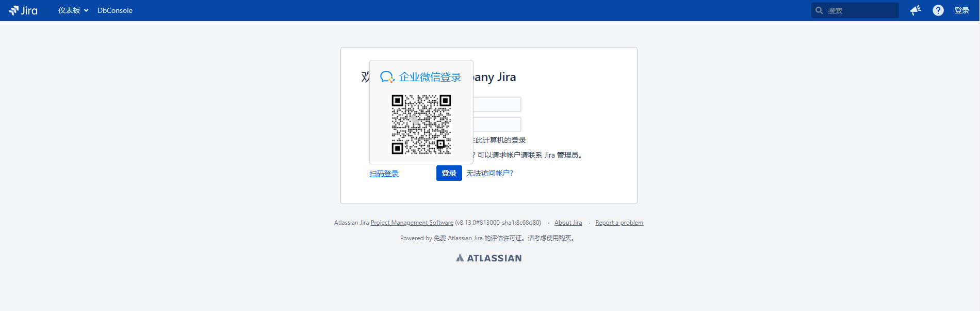Open the help question mark icon

(938, 10)
